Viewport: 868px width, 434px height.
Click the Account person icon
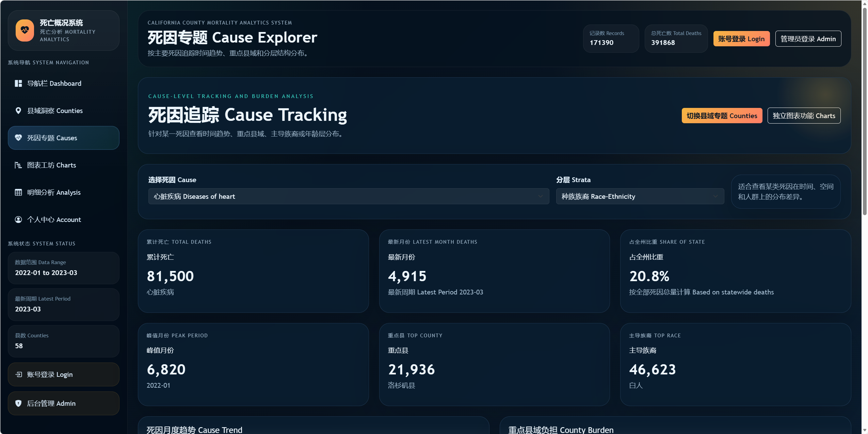click(18, 220)
